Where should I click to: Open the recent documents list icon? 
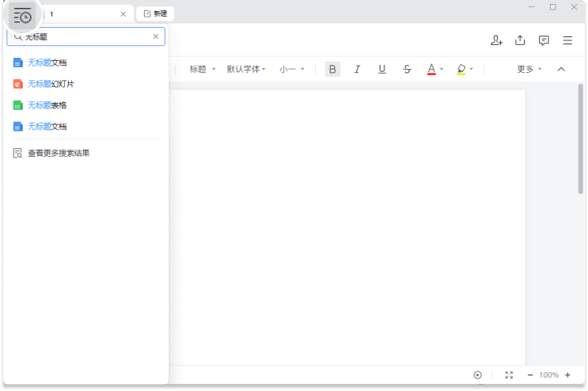[22, 16]
